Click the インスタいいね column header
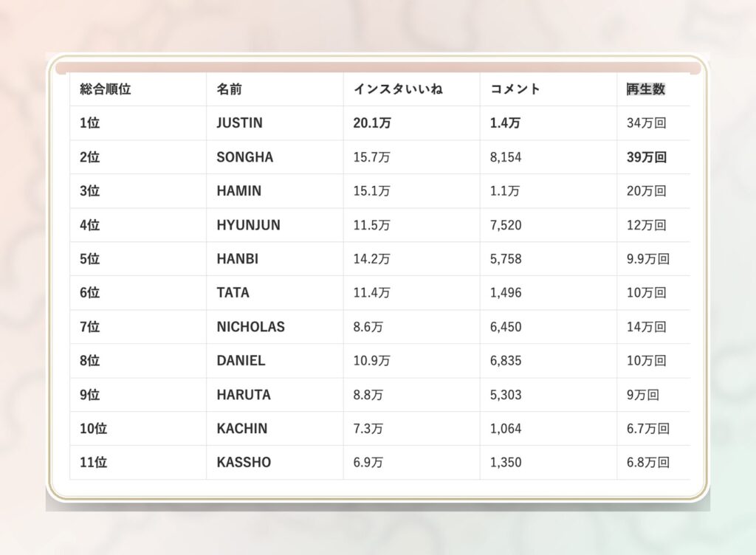756x555 pixels. [x=398, y=89]
